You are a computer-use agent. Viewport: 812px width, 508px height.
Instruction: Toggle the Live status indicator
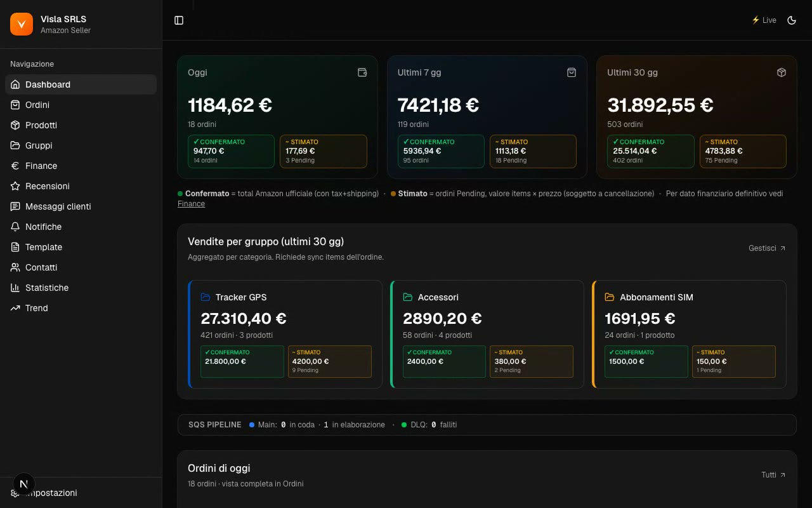[764, 20]
